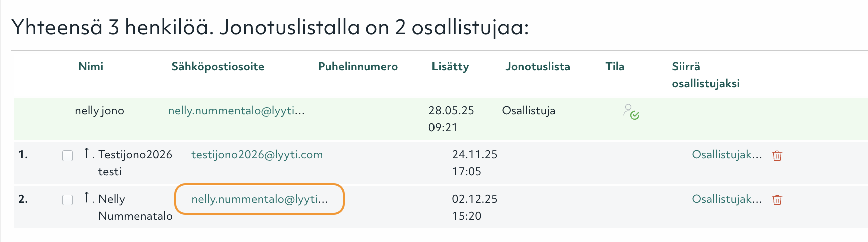The width and height of the screenshot is (868, 242).
Task: Click the Jonotuslista column header
Action: click(537, 67)
